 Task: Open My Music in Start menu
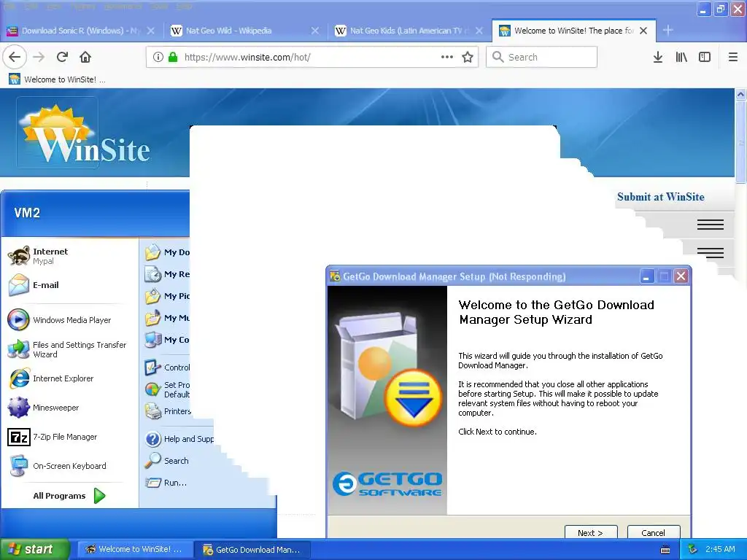point(167,318)
